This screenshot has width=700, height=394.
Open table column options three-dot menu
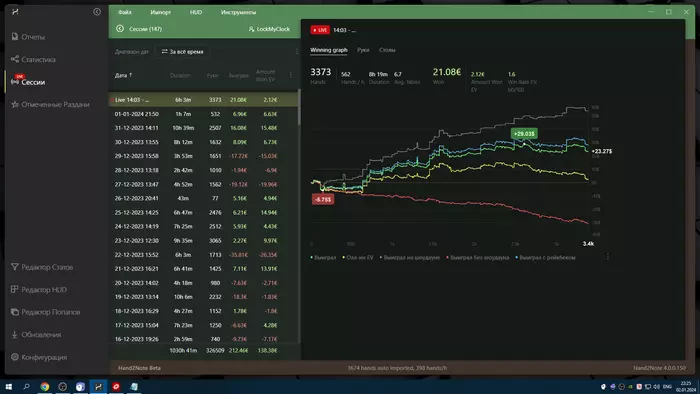point(291,75)
